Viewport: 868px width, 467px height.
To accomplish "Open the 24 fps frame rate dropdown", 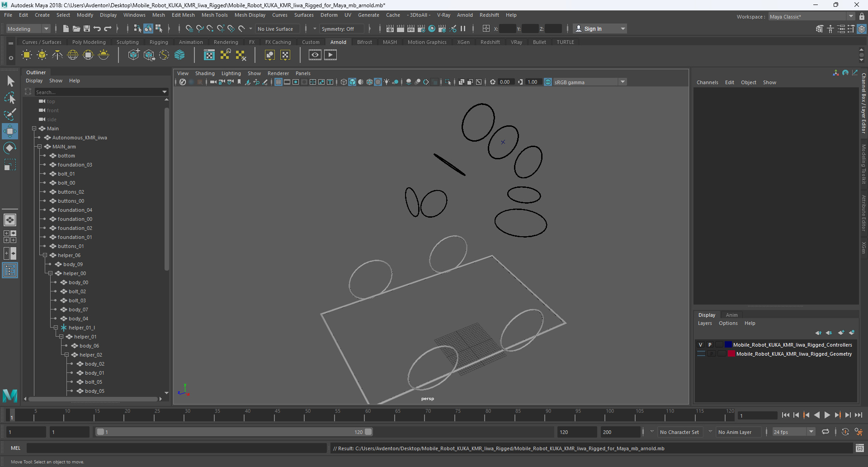I will pos(794,432).
